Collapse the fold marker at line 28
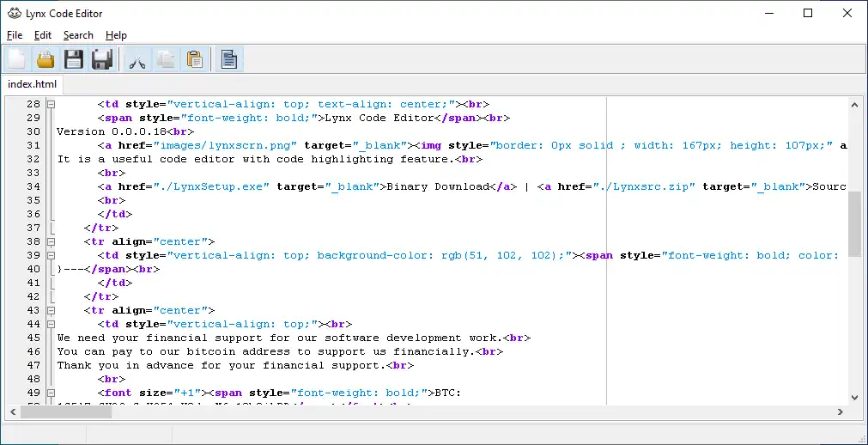Image resolution: width=868 pixels, height=445 pixels. [x=51, y=104]
